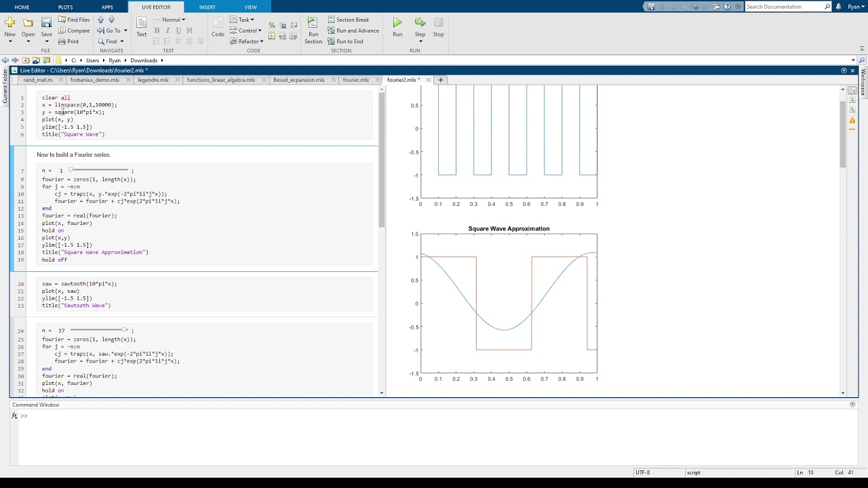Hide code view icon
868x488 pixels.
pyautogui.click(x=852, y=110)
